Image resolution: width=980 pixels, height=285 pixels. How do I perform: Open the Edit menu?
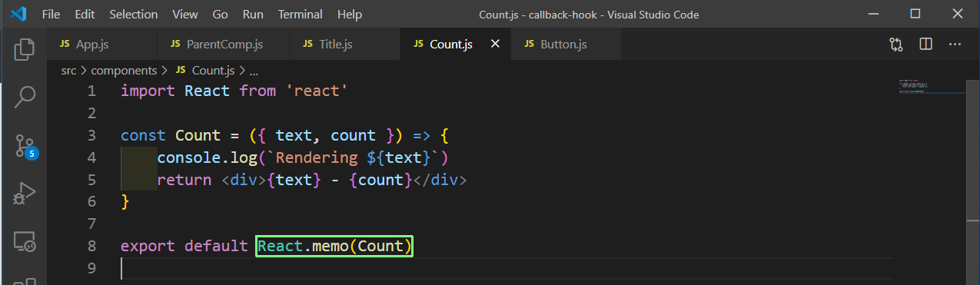click(85, 15)
